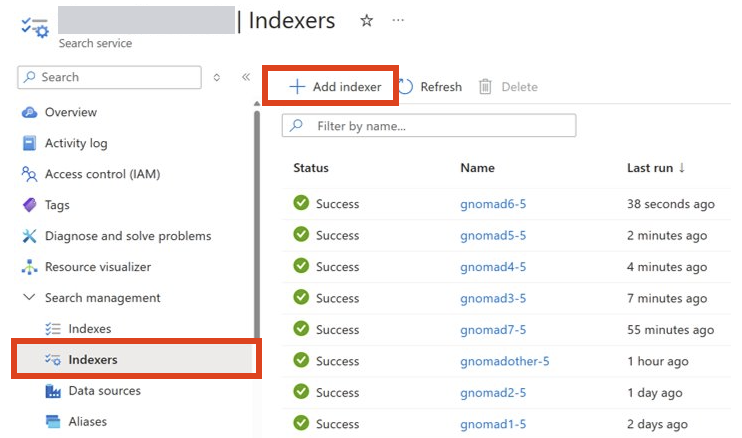Select Indexes under Search management
The height and width of the screenshot is (438, 742).
click(x=90, y=329)
